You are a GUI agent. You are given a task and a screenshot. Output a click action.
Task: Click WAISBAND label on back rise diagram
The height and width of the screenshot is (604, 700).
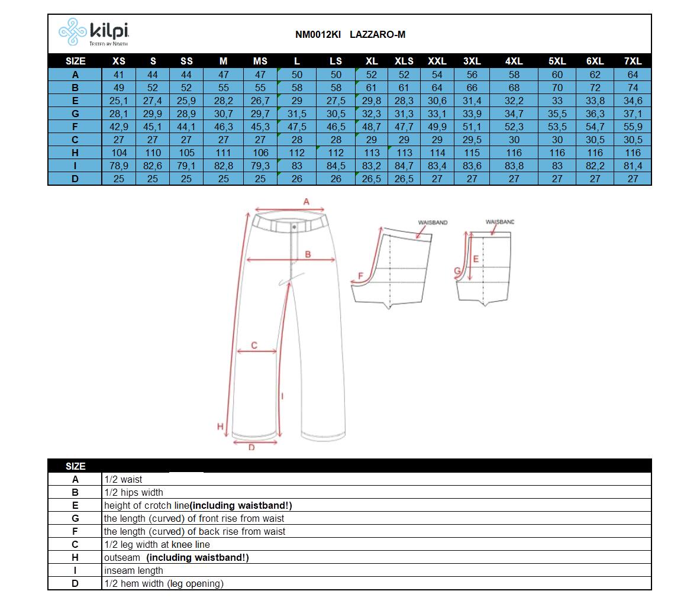tap(433, 222)
